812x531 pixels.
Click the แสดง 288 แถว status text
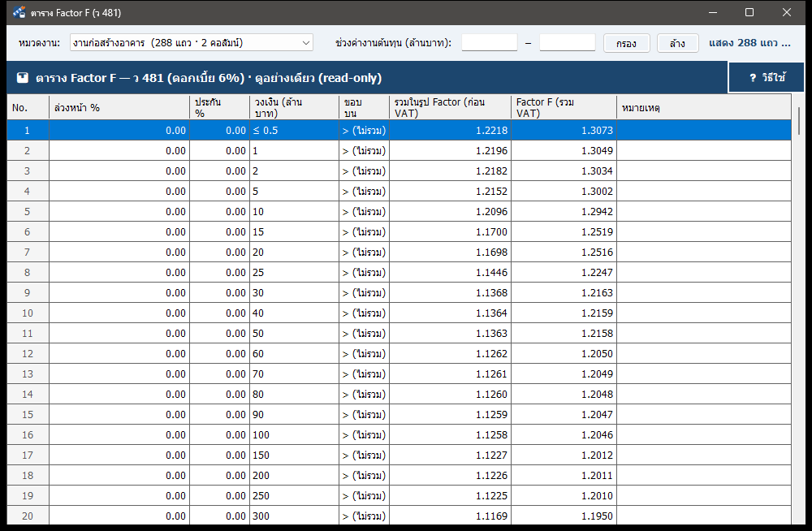click(749, 43)
